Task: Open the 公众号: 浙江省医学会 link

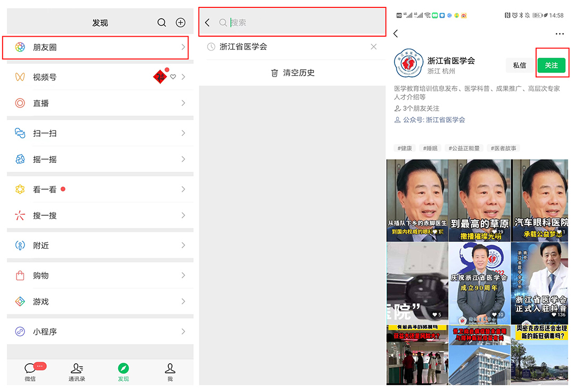Action: (x=430, y=120)
